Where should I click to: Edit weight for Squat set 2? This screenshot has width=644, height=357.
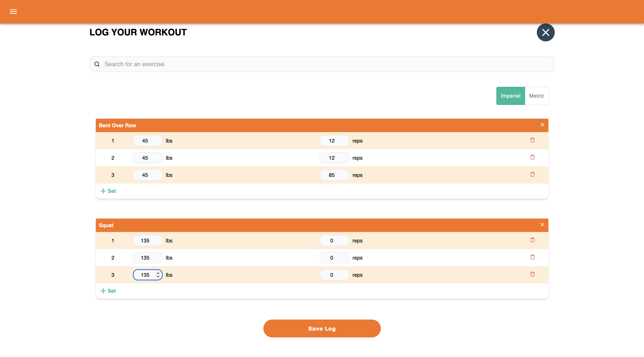[x=148, y=258]
